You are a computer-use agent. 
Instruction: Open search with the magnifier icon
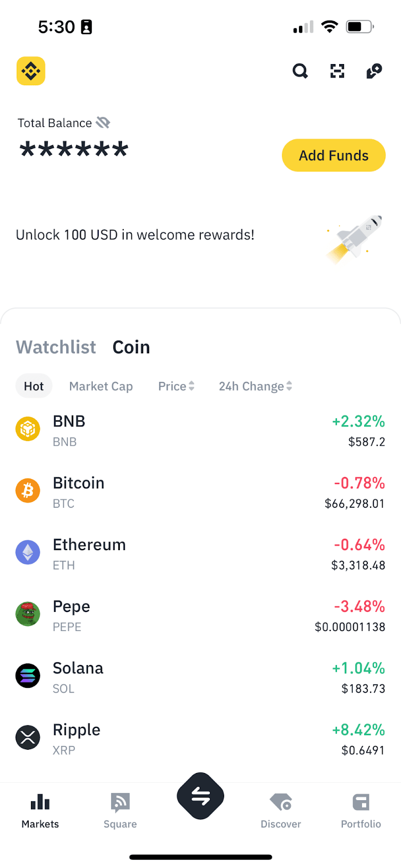click(300, 71)
